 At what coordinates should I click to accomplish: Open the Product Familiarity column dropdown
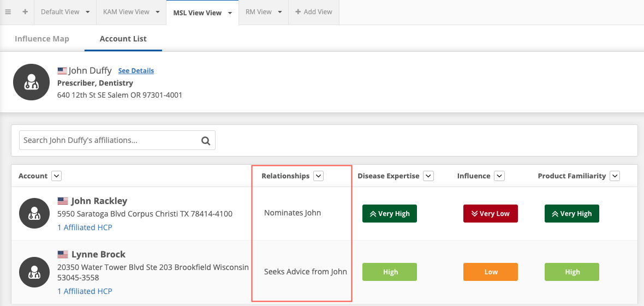click(615, 176)
